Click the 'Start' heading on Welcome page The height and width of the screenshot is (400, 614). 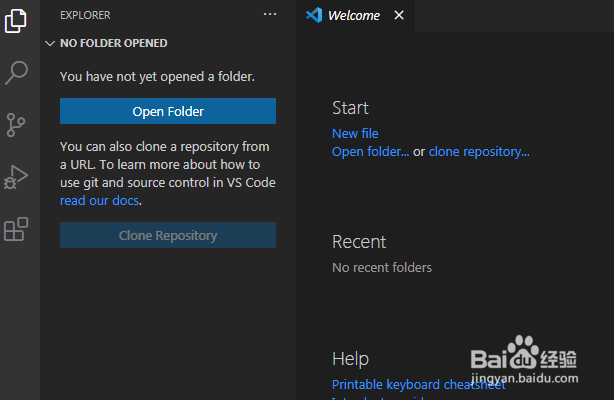(350, 108)
